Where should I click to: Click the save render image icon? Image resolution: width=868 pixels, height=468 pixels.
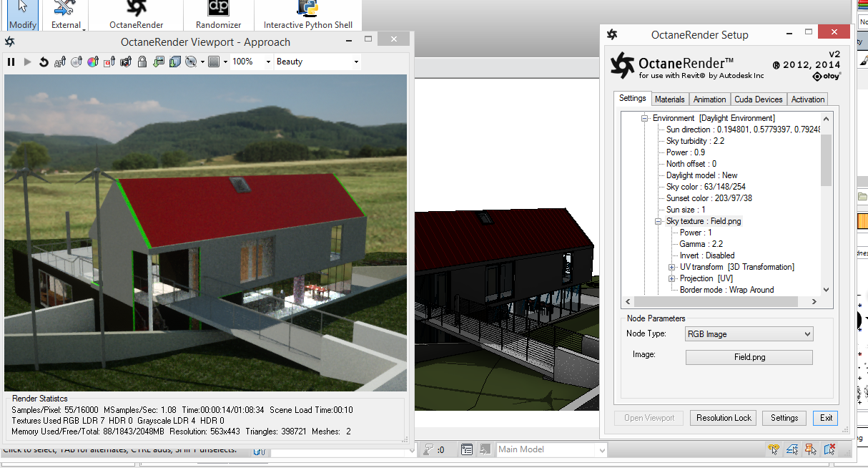(x=159, y=62)
